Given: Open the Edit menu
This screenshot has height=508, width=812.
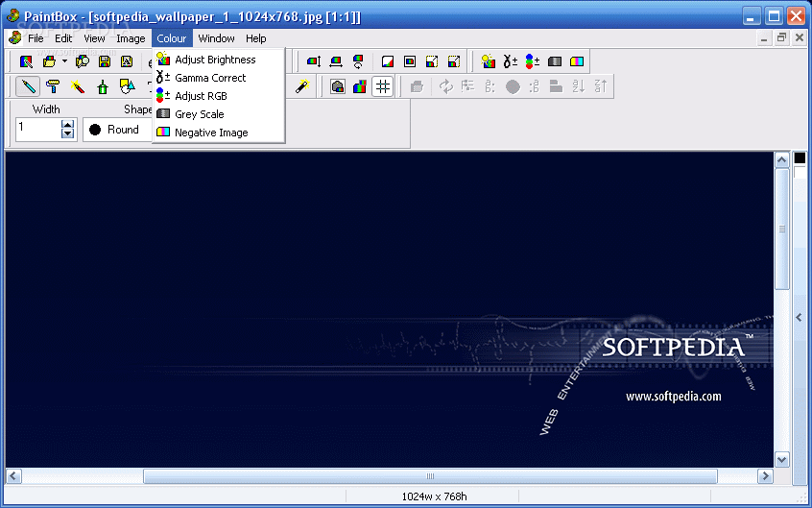Looking at the screenshot, I should 63,38.
